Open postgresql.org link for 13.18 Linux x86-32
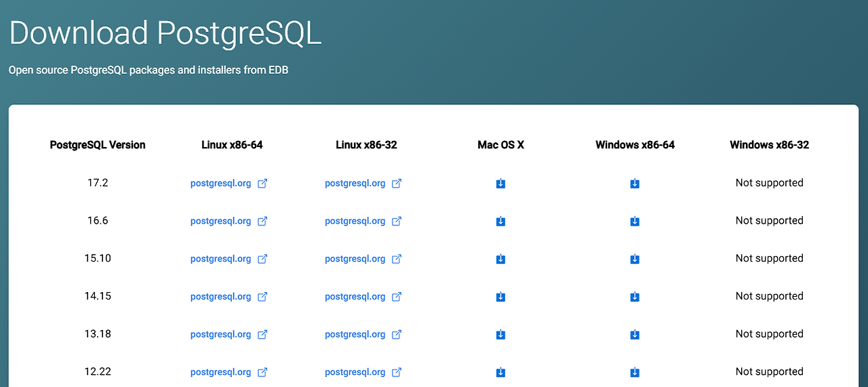Viewport: 868px width, 387px height. point(363,334)
